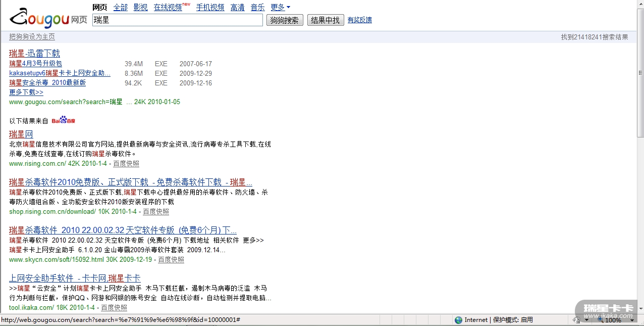This screenshot has width=644, height=326.
Task: Click the scrollbar down arrow
Action: point(640,309)
